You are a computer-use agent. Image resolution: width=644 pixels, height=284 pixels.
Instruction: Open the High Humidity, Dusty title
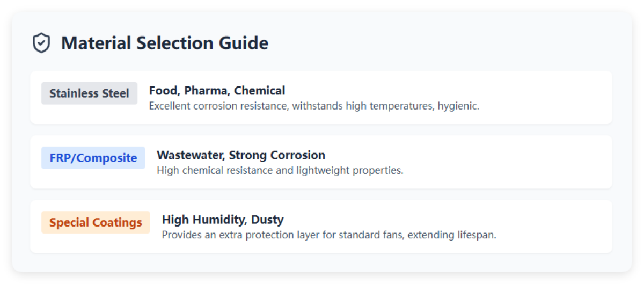(223, 220)
